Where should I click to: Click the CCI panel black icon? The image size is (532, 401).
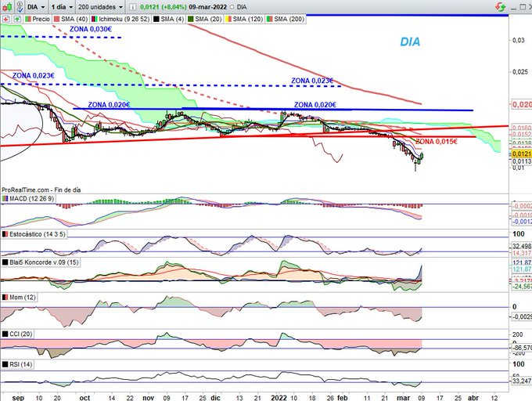click(5, 334)
